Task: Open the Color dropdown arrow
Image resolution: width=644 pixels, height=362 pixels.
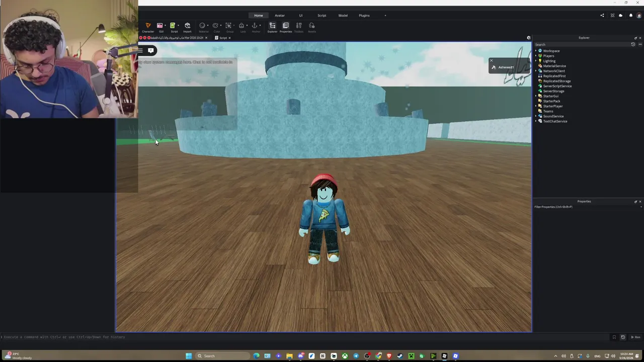Action: pos(221,25)
